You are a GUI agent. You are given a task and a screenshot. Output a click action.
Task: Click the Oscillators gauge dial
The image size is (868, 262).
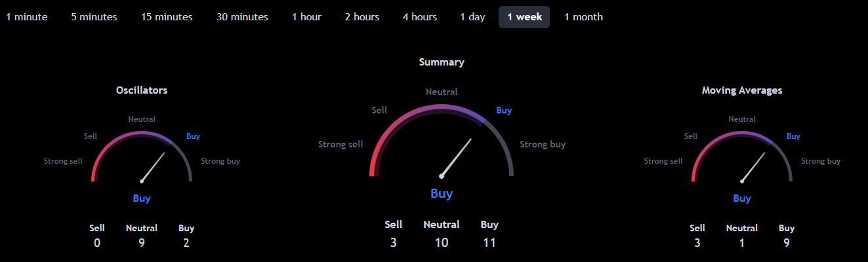[x=142, y=156]
